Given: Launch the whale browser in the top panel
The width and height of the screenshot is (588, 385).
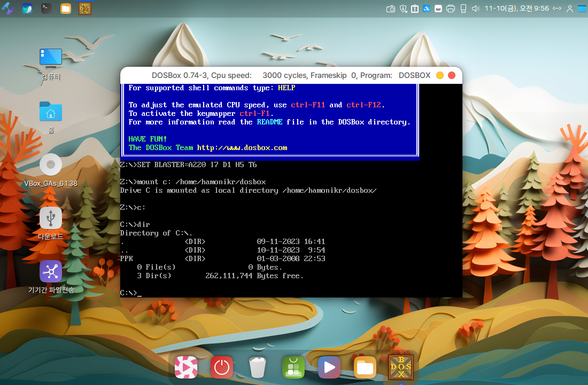Looking at the screenshot, I should pyautogui.click(x=27, y=9).
